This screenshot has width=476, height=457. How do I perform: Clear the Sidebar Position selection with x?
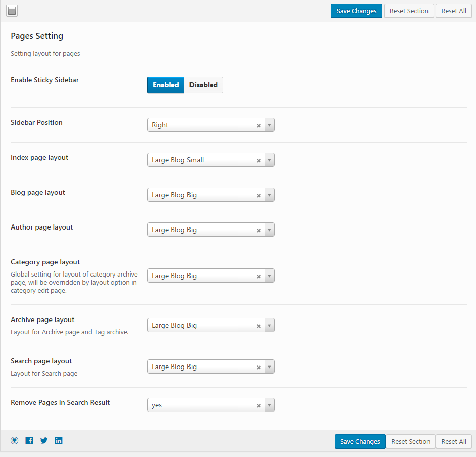tap(259, 125)
